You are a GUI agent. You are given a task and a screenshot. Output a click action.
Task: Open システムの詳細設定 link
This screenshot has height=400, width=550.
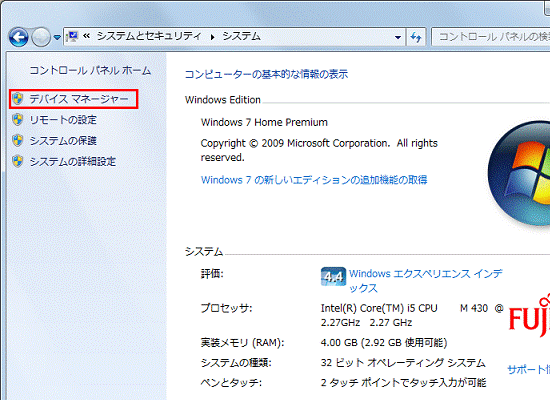pyautogui.click(x=73, y=161)
